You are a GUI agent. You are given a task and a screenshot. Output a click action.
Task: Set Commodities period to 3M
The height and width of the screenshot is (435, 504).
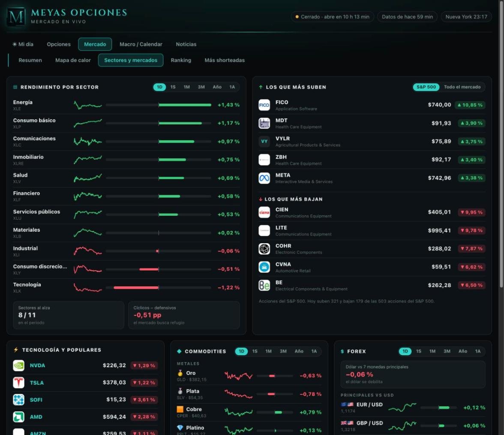point(283,351)
